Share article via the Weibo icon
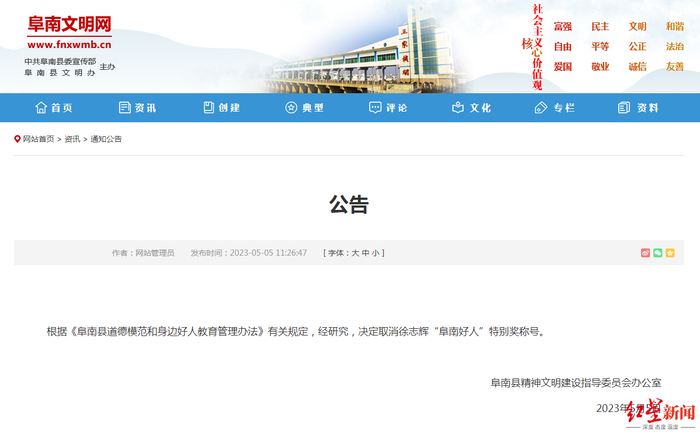Screen dimensions: 700x436 pyautogui.click(x=645, y=253)
